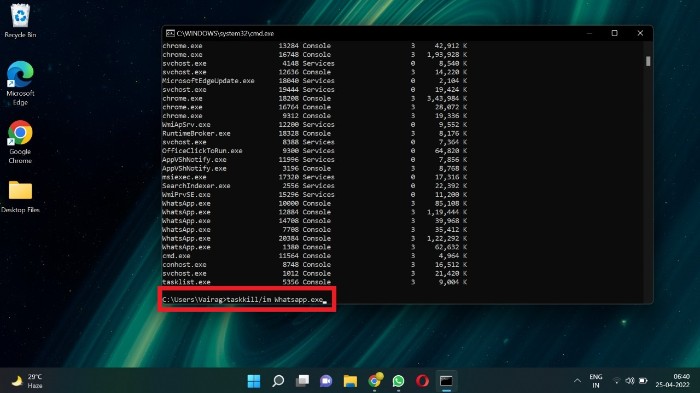Open the weather widget showing 29°C Haze
Screen dimensions: 700x393
pyautogui.click(x=27, y=381)
